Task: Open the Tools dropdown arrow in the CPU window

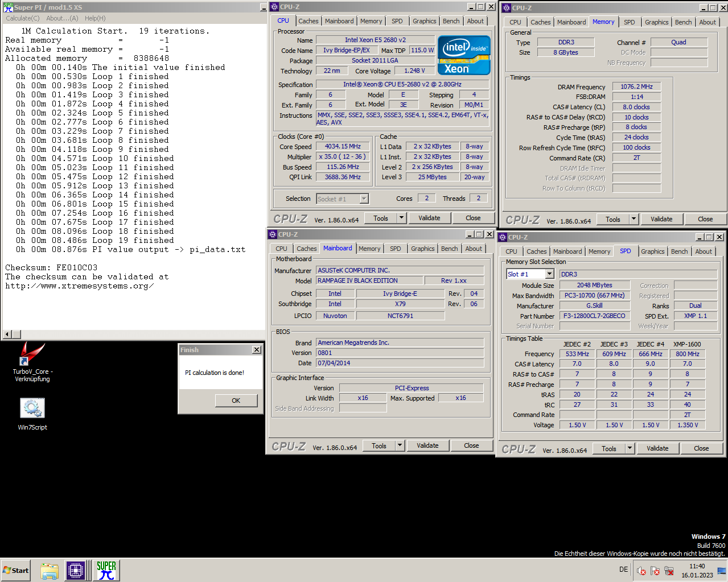Action: pos(401,218)
